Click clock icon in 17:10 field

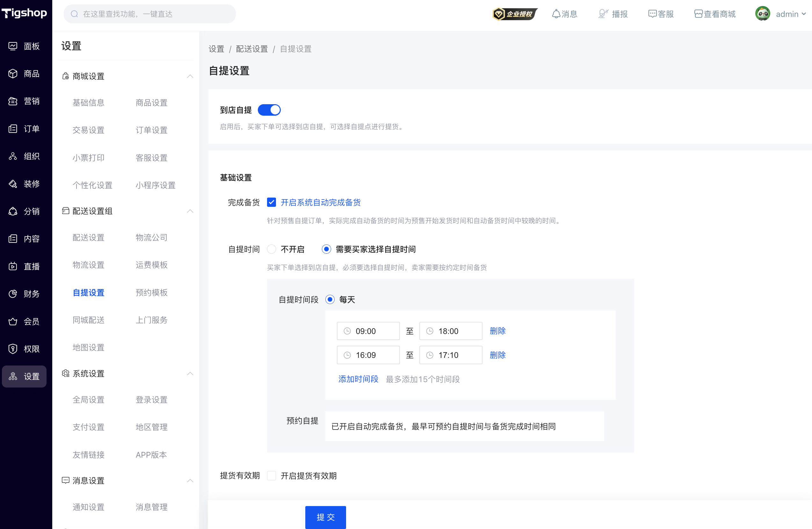click(x=430, y=355)
